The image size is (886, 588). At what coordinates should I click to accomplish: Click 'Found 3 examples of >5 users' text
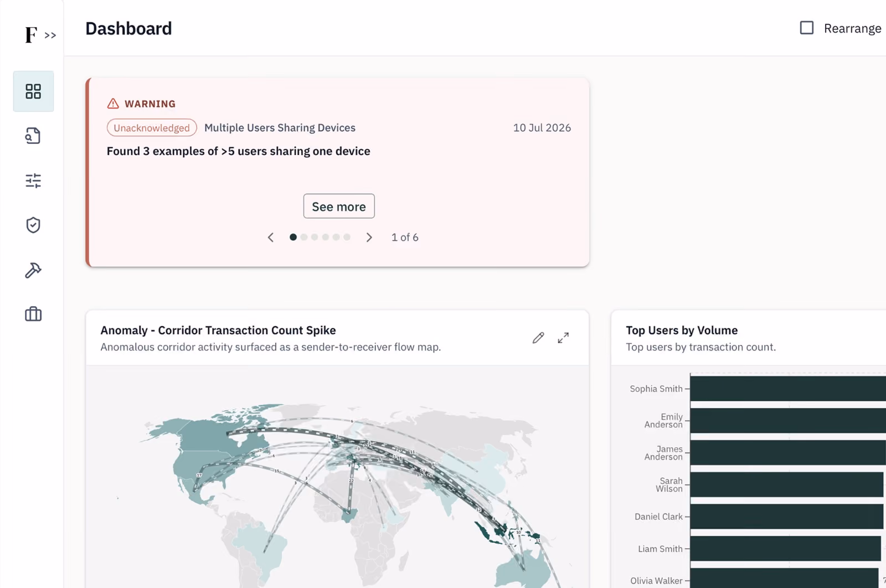(239, 151)
